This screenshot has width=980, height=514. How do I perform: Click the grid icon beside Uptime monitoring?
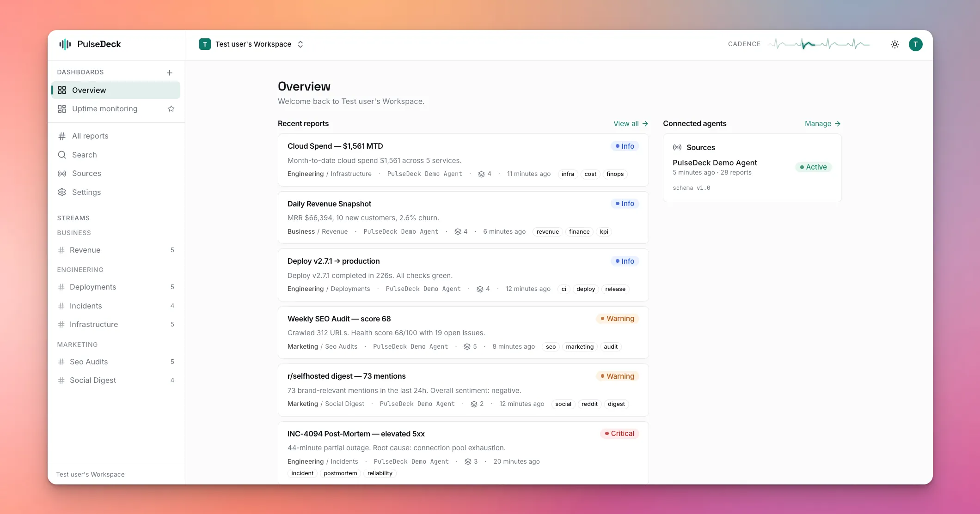pos(62,109)
